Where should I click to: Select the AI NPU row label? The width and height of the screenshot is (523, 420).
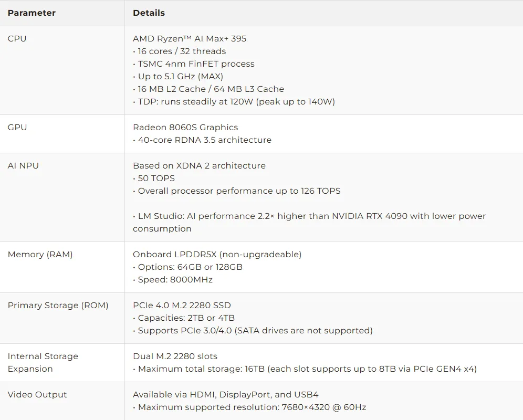tap(23, 165)
